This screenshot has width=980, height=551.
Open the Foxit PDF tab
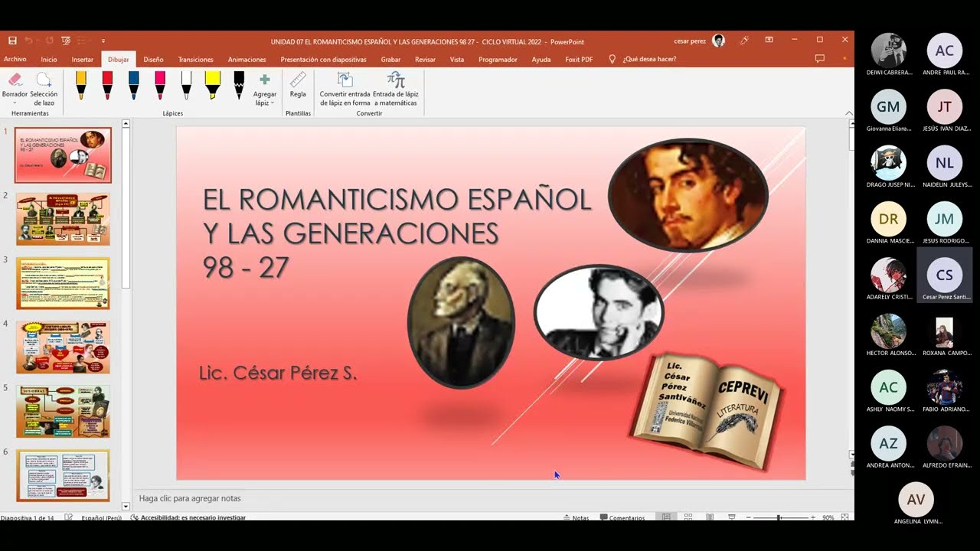point(579,59)
